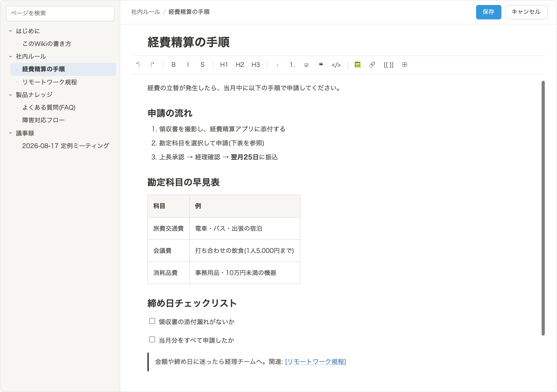Viewport: 557px width, 392px height.
Task: Open このWikiの書き方 page
Action: click(x=47, y=44)
